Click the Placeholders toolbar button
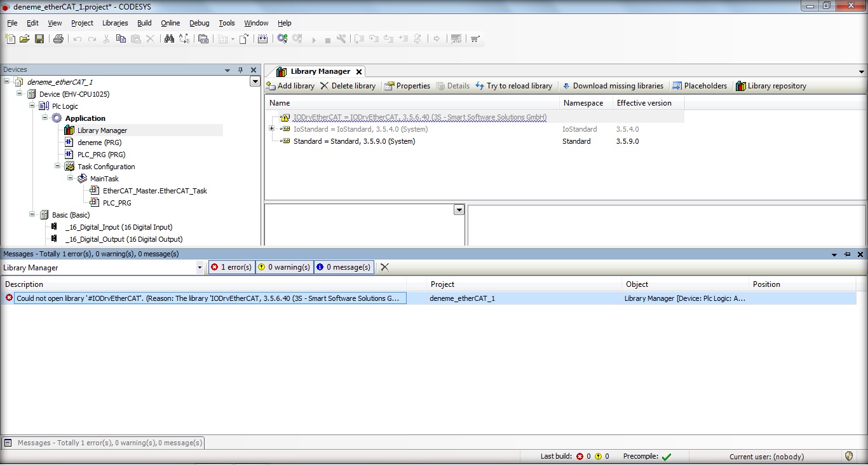The image size is (868, 465). (700, 86)
